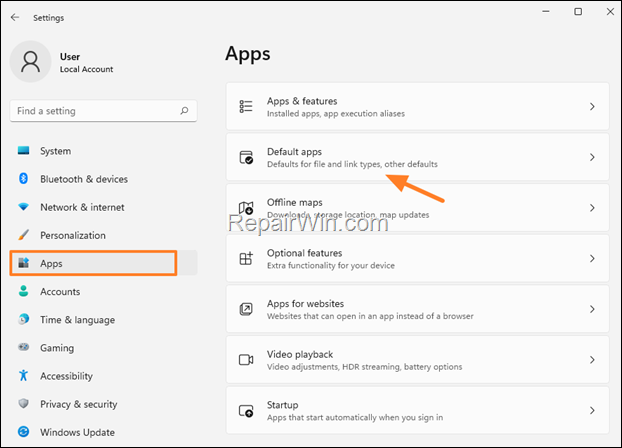Open Offline maps title
The height and width of the screenshot is (448, 622).
pyautogui.click(x=295, y=202)
